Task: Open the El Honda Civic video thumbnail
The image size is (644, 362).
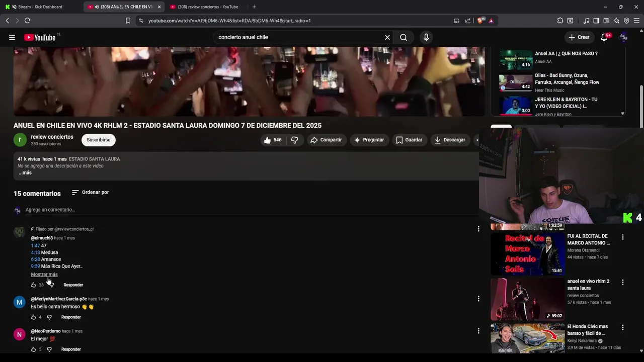Action: (x=527, y=338)
